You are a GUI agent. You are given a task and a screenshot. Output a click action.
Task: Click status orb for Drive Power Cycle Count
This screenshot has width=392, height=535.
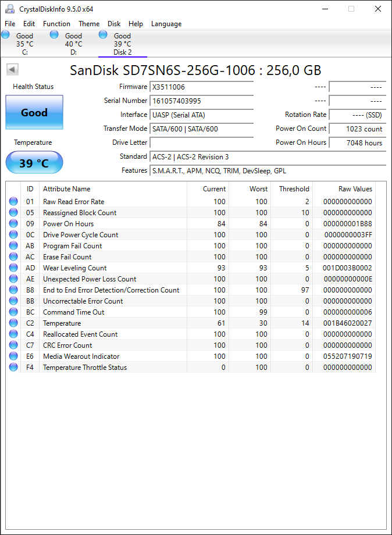[x=13, y=234]
